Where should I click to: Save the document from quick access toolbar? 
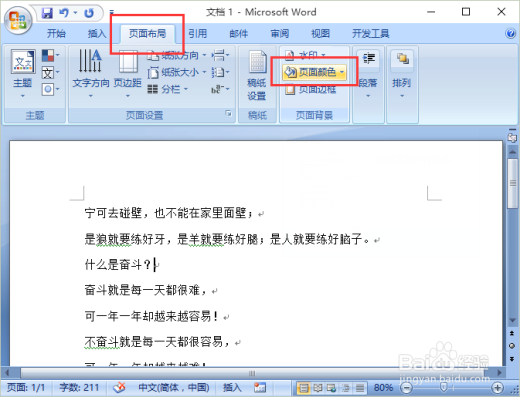click(47, 13)
